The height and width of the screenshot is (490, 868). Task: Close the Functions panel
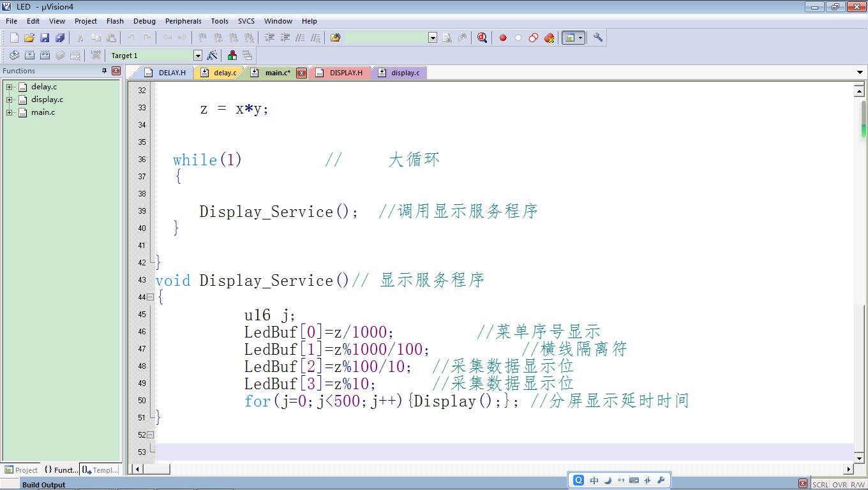[116, 71]
